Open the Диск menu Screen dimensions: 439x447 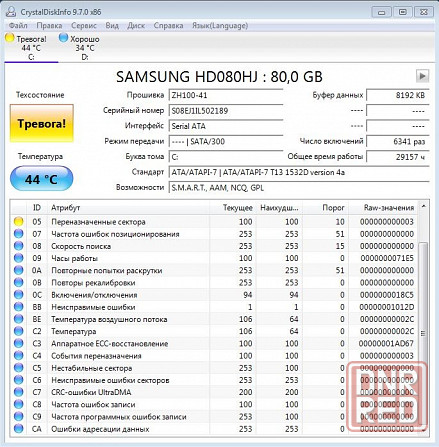pos(136,25)
